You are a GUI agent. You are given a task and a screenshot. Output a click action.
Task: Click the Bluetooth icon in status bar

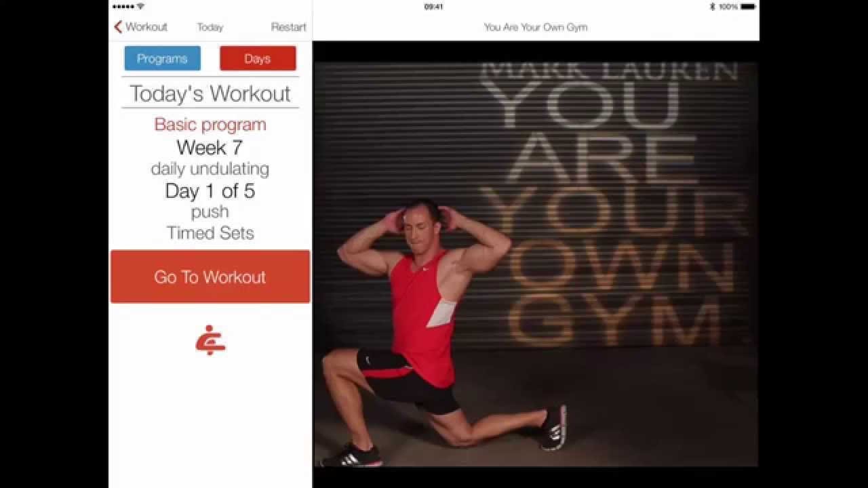pos(712,7)
